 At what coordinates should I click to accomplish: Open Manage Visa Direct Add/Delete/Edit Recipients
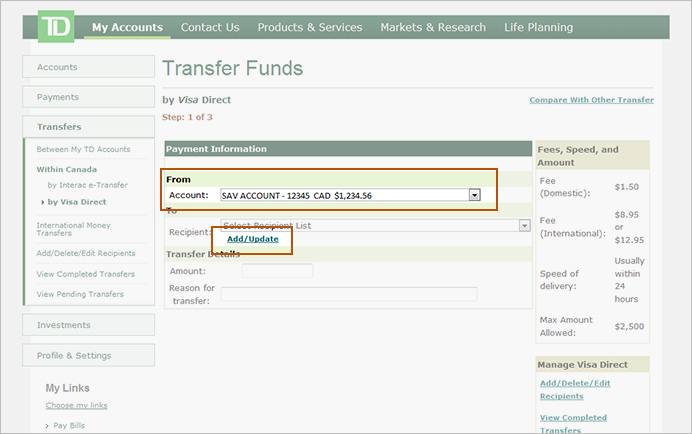pyautogui.click(x=575, y=389)
